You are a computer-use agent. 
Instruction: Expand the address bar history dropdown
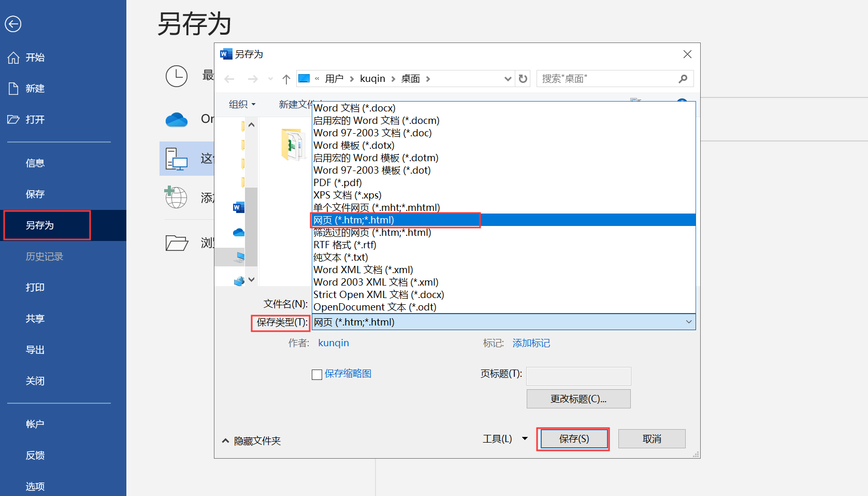508,79
